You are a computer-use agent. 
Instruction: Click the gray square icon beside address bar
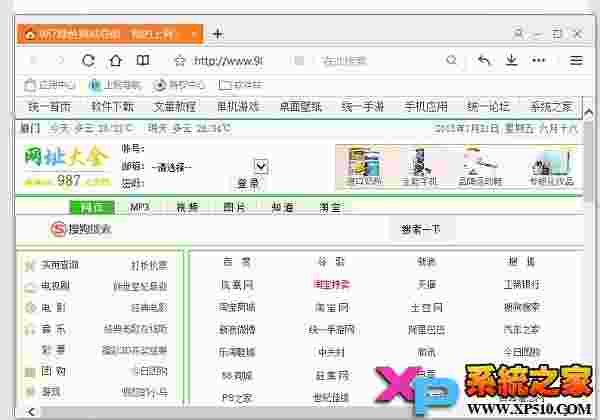299,60
